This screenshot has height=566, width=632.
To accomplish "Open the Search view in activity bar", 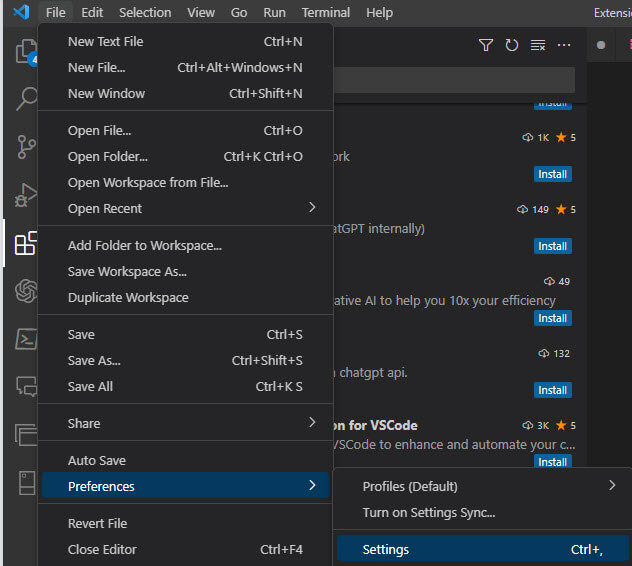I will pyautogui.click(x=26, y=98).
